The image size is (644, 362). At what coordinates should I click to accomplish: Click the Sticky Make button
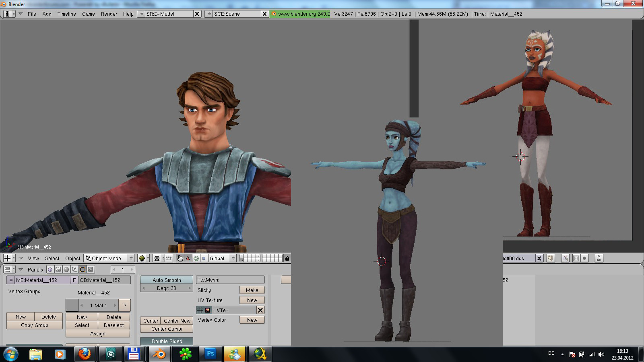252,290
